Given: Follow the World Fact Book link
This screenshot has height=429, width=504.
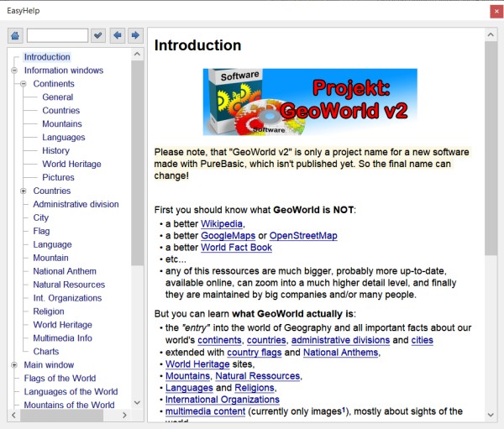Looking at the screenshot, I should click(x=236, y=248).
